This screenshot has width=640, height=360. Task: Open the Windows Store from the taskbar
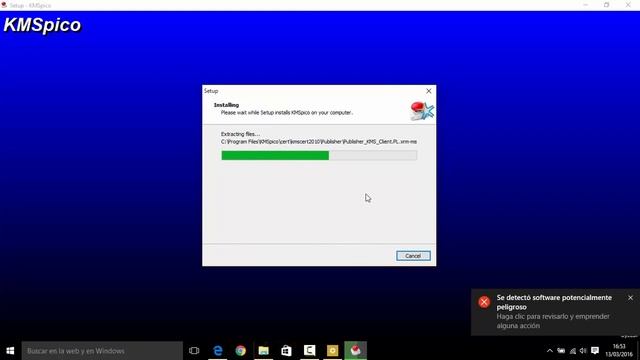pos(287,351)
